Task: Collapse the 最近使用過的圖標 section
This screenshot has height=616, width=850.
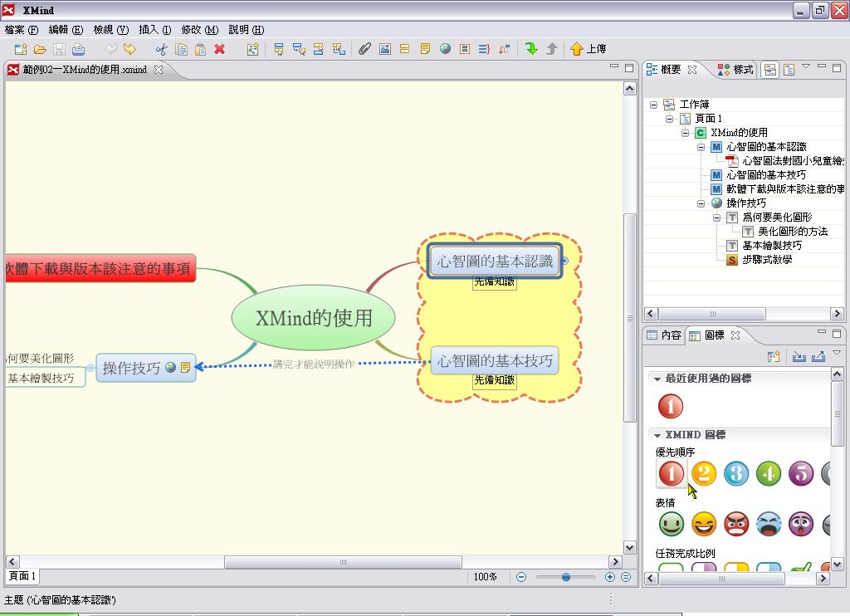Action: tap(657, 379)
